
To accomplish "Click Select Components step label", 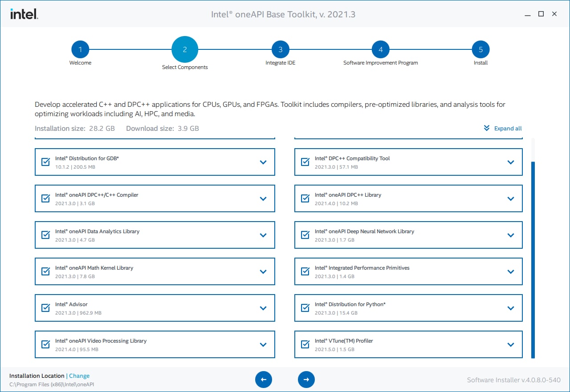I will (x=185, y=67).
